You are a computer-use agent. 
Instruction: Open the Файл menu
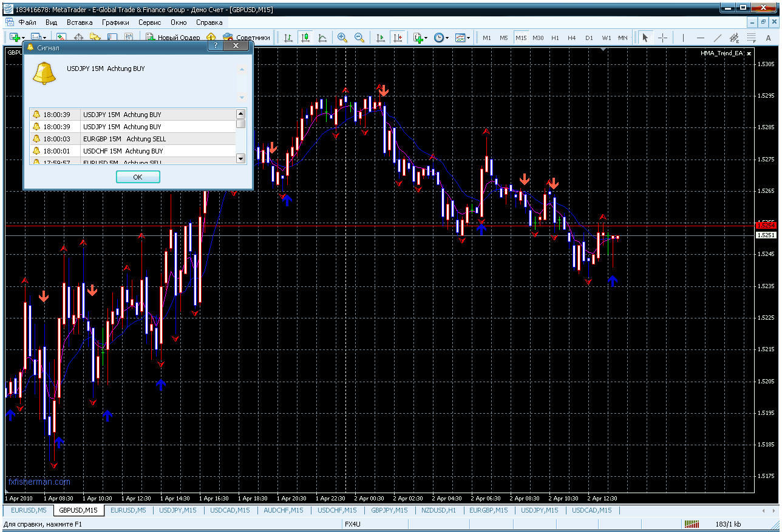[28, 22]
